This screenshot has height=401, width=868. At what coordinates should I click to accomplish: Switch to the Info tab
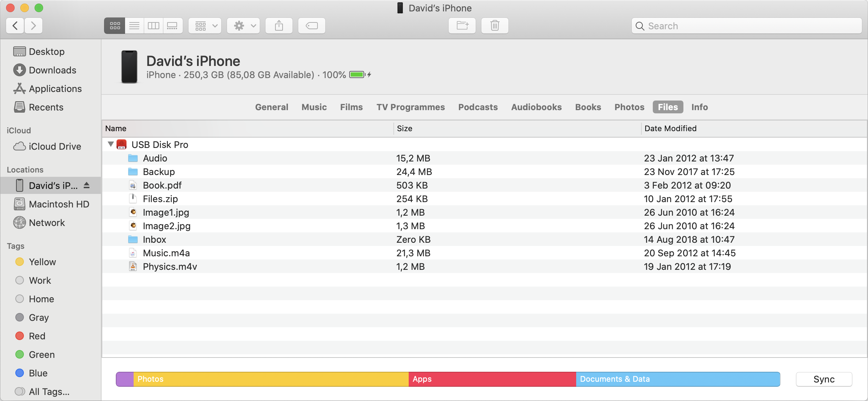(x=699, y=107)
